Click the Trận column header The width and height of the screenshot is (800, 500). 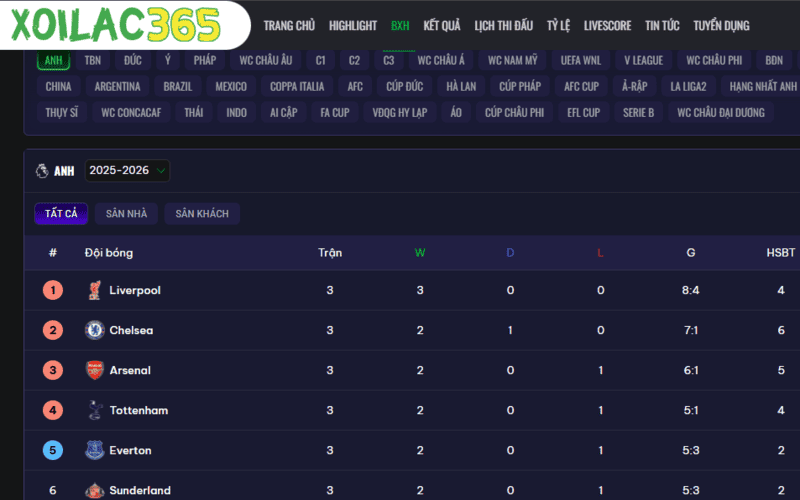[x=330, y=253]
